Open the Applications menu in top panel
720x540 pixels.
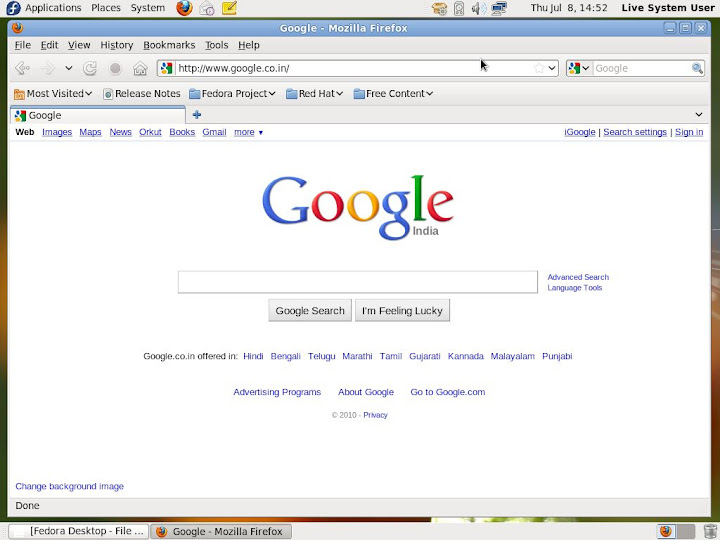pos(53,8)
